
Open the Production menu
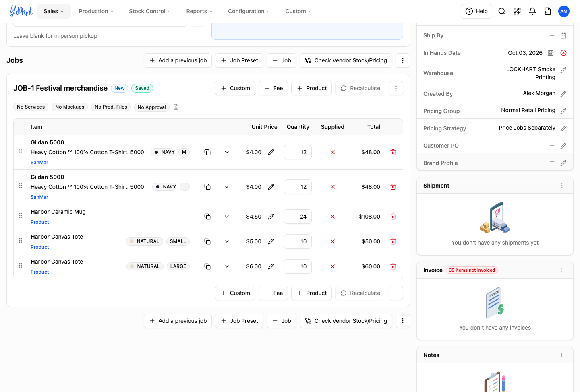pos(96,11)
